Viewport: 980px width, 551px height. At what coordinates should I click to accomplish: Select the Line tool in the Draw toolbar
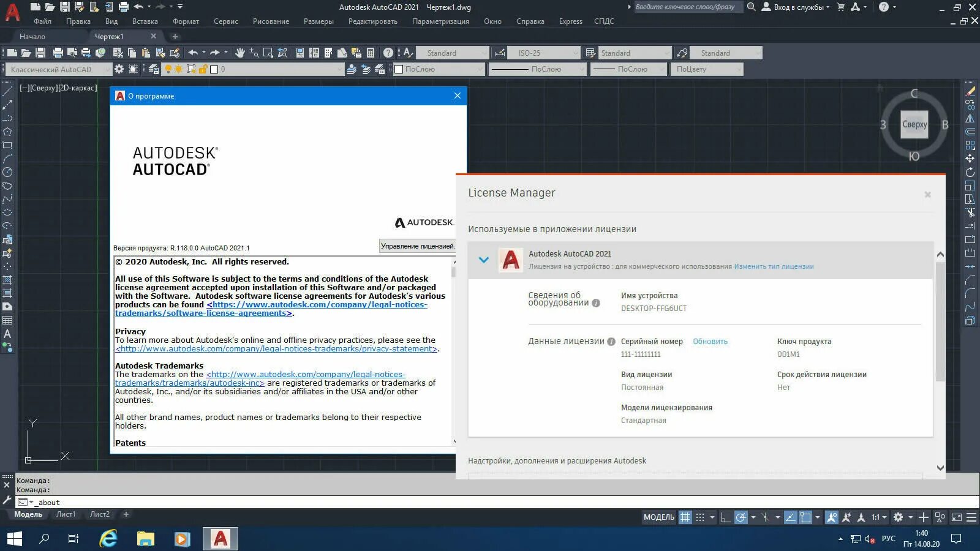(7, 91)
